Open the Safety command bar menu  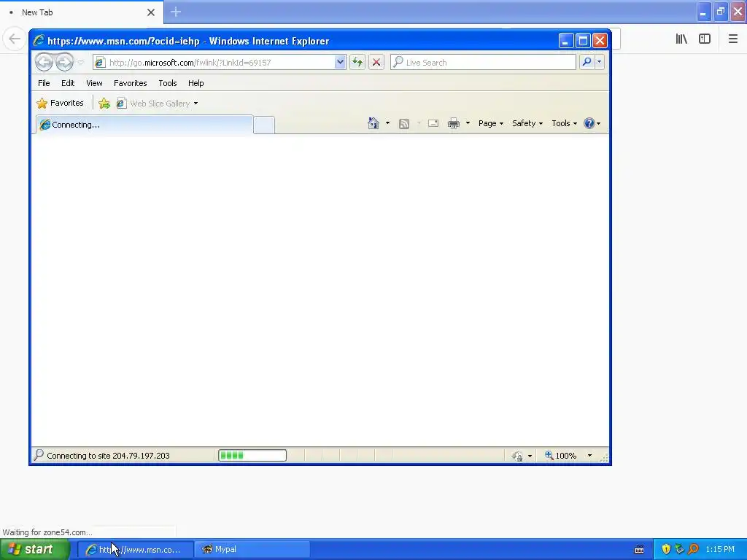click(x=527, y=123)
